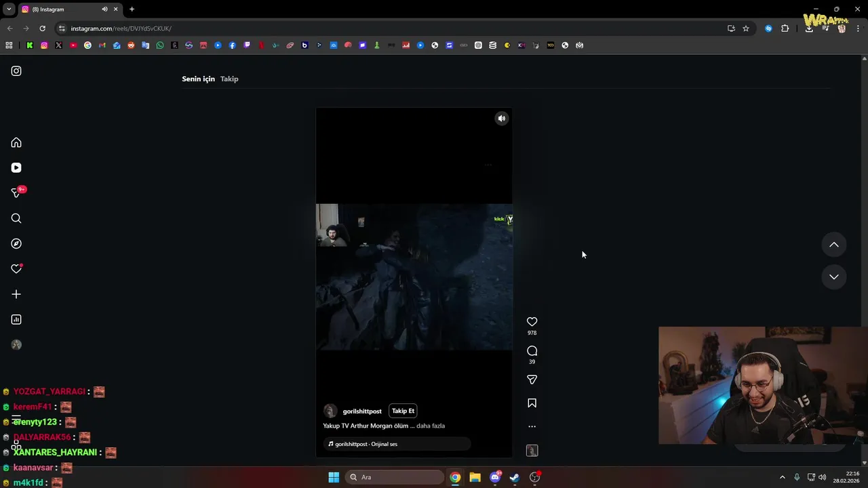Open the Kick bookmark
This screenshot has height=488, width=868.
pos(30,45)
